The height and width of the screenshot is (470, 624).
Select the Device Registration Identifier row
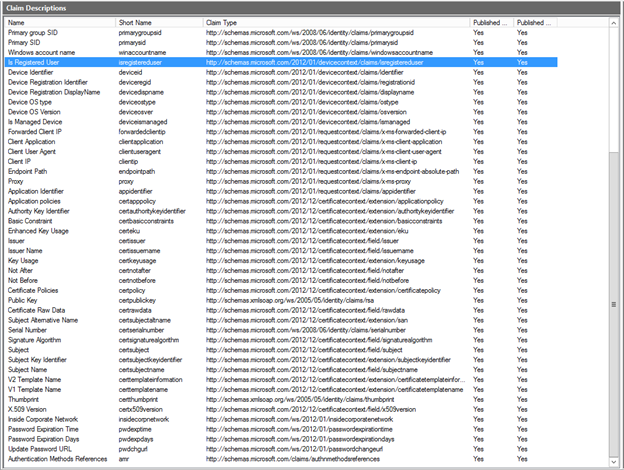pyautogui.click(x=281, y=82)
